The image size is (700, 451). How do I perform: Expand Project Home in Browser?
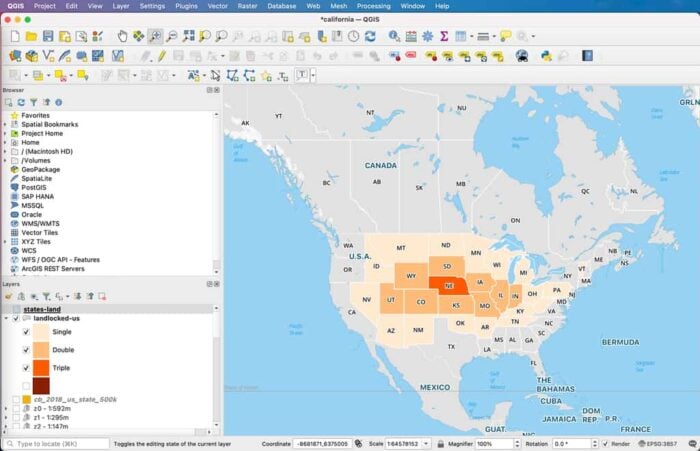[x=5, y=133]
